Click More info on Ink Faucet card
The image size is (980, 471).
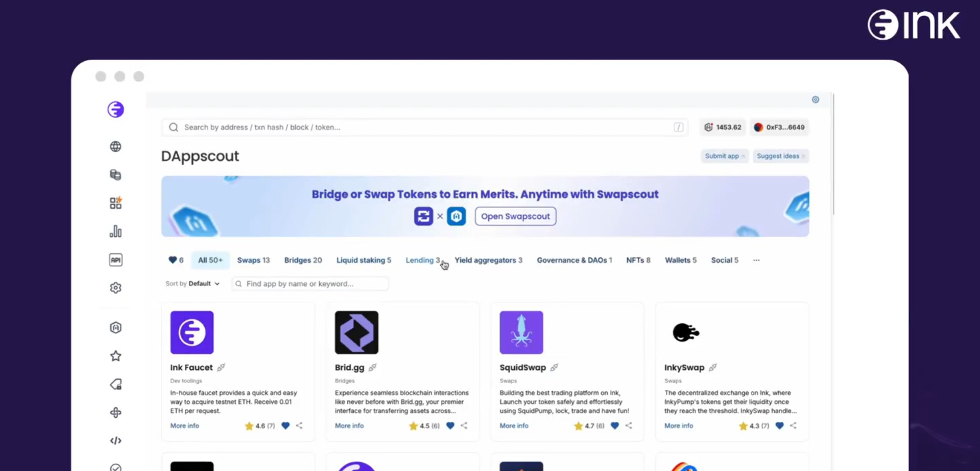[x=184, y=426]
